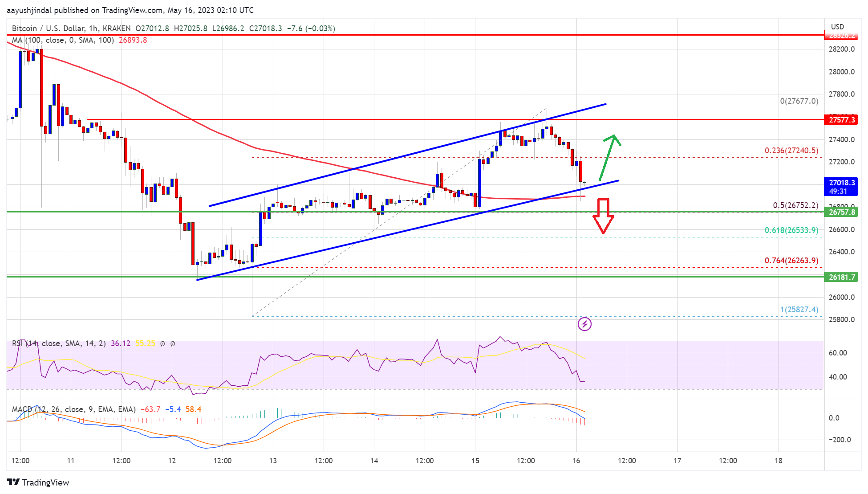Click the green 26181.7 price tag
The width and height of the screenshot is (868, 494).
[x=841, y=277]
